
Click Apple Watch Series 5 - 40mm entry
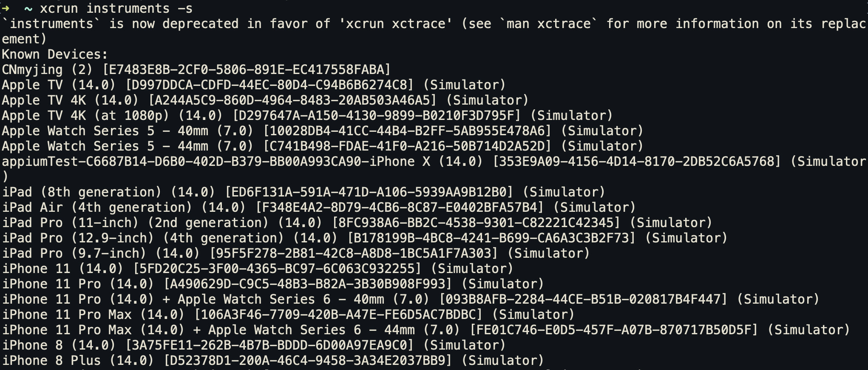[x=128, y=131]
